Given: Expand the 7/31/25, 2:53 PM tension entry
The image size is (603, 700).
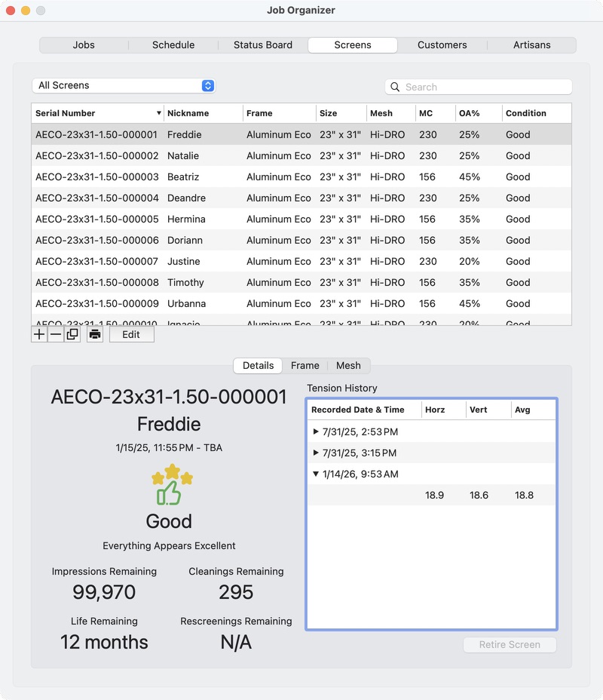Looking at the screenshot, I should tap(316, 432).
